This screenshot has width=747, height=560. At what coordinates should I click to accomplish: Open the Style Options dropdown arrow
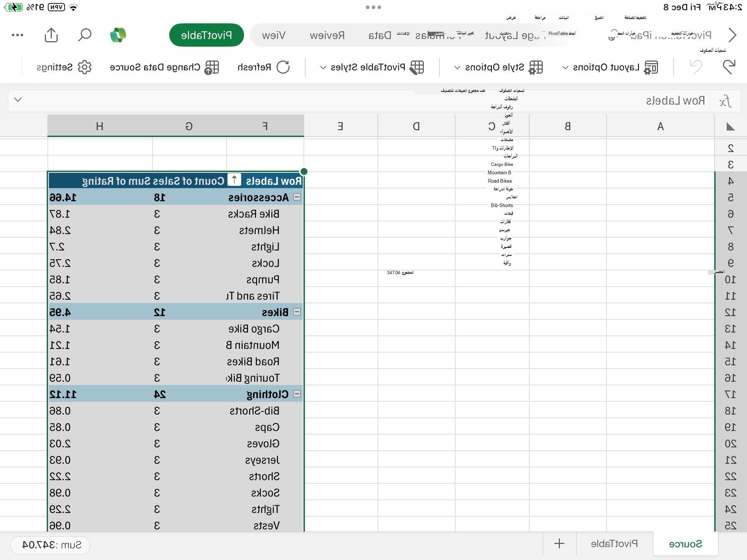coord(457,67)
